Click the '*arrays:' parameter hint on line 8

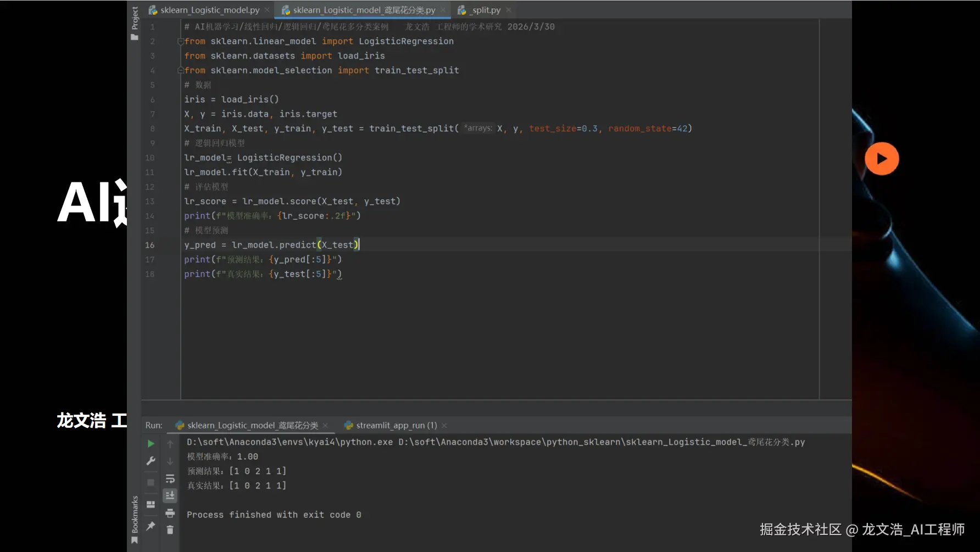pos(478,128)
